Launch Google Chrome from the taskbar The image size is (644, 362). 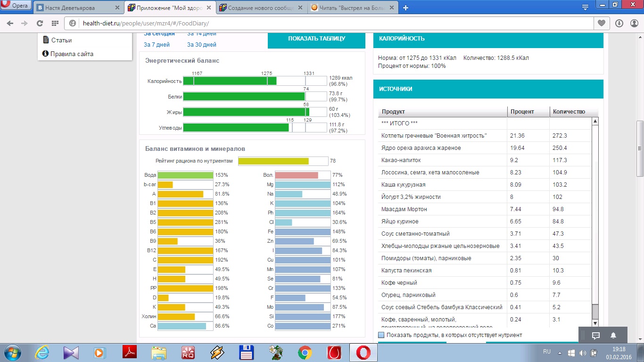click(x=305, y=353)
